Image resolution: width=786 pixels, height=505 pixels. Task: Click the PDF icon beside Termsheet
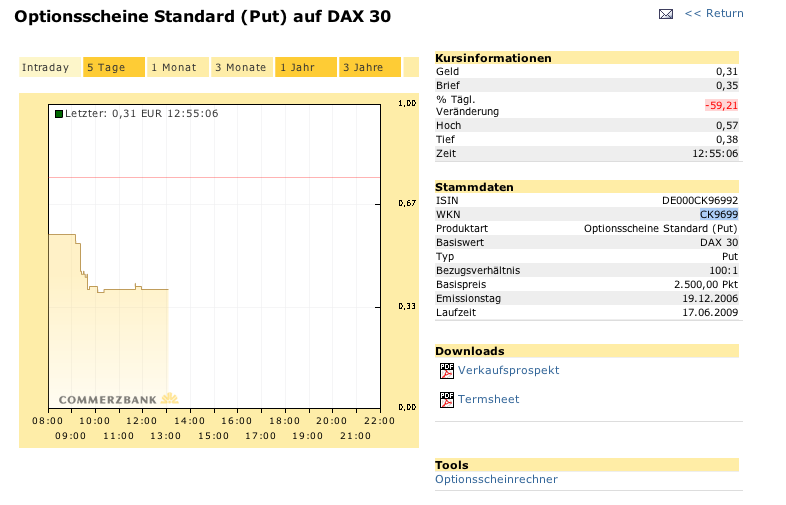click(446, 400)
